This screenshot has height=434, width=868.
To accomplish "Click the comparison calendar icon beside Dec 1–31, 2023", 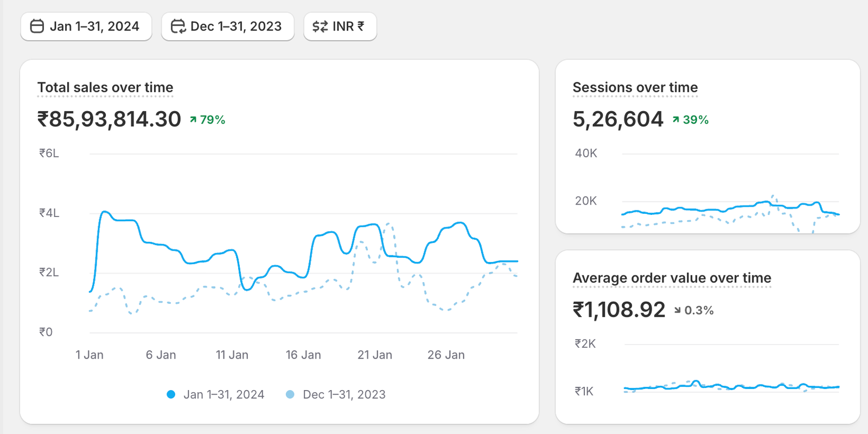I will click(178, 26).
